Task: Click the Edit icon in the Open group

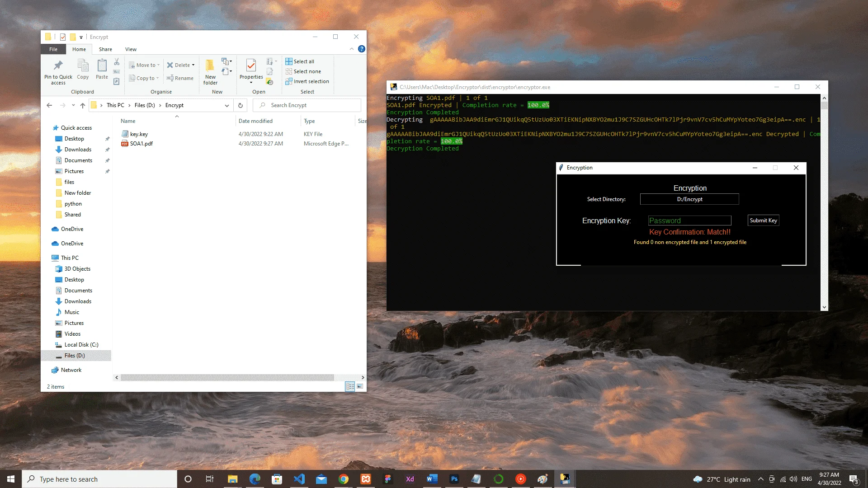Action: 270,71
